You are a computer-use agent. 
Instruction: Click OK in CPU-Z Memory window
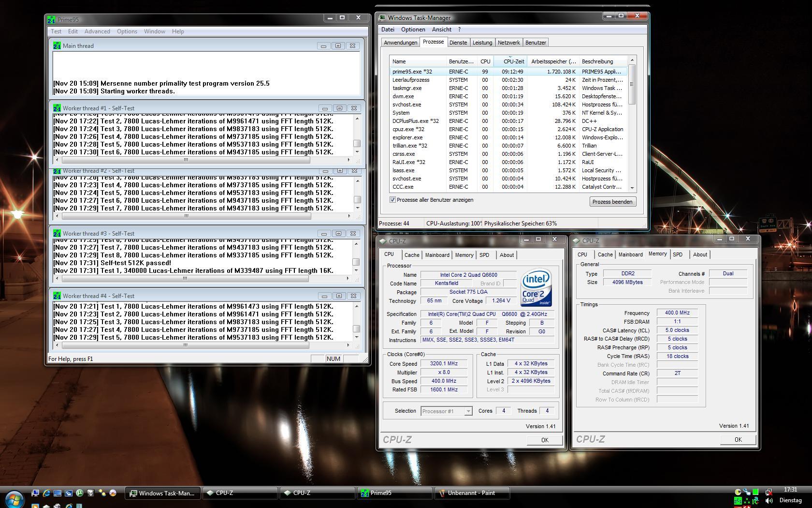tap(738, 439)
